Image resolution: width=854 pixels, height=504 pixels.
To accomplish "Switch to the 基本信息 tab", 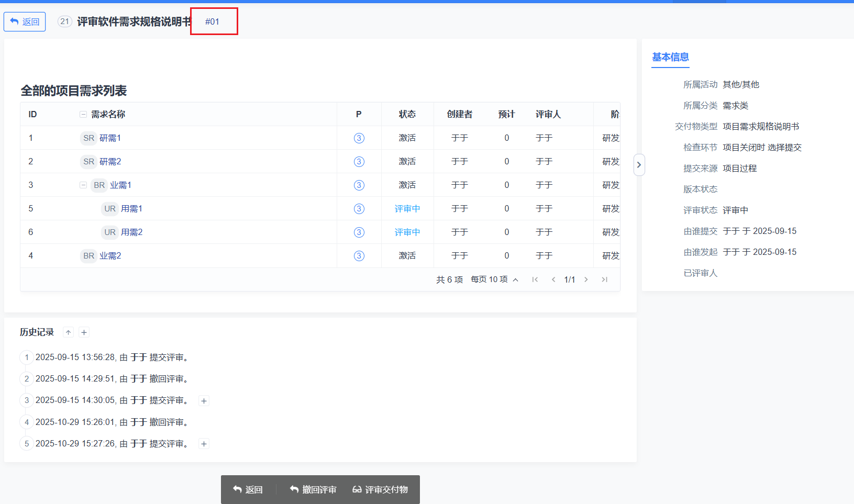I will coord(670,57).
